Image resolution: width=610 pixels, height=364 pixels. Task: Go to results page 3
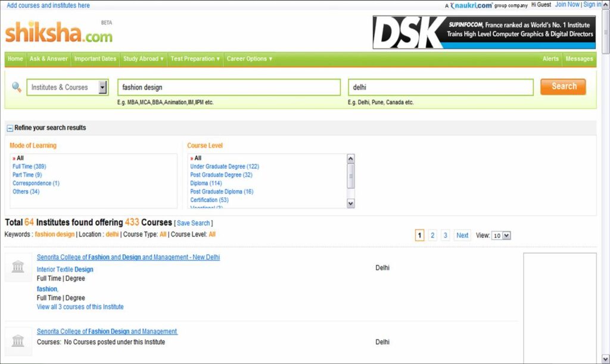click(x=446, y=235)
